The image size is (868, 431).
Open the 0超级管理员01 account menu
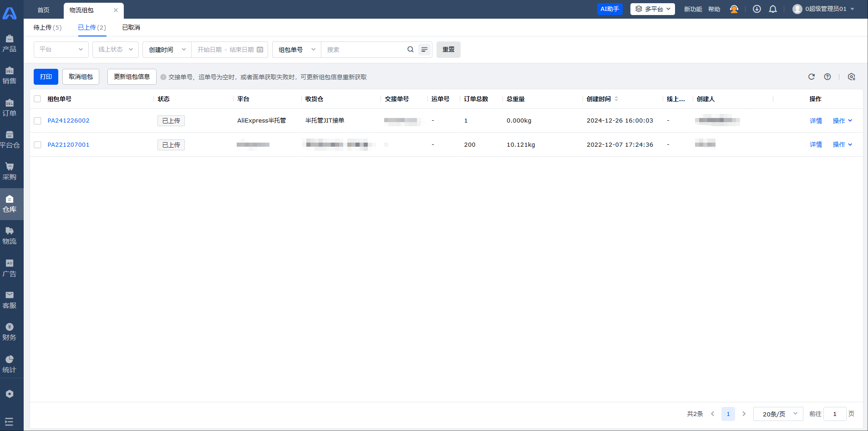coord(823,9)
